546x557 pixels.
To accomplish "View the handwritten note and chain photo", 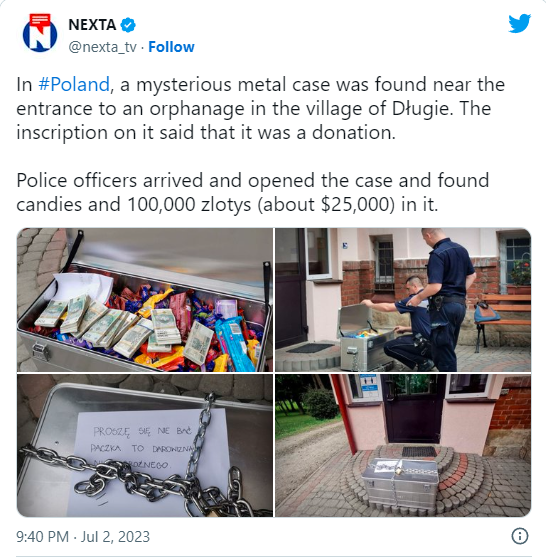I will (145, 445).
